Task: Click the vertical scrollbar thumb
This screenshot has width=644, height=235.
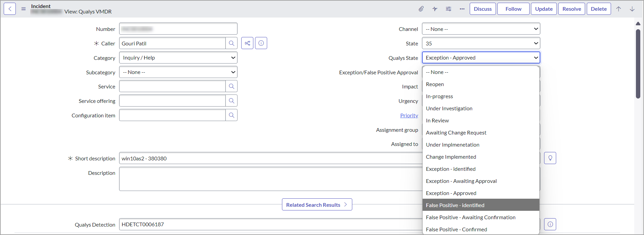Action: pyautogui.click(x=638, y=64)
